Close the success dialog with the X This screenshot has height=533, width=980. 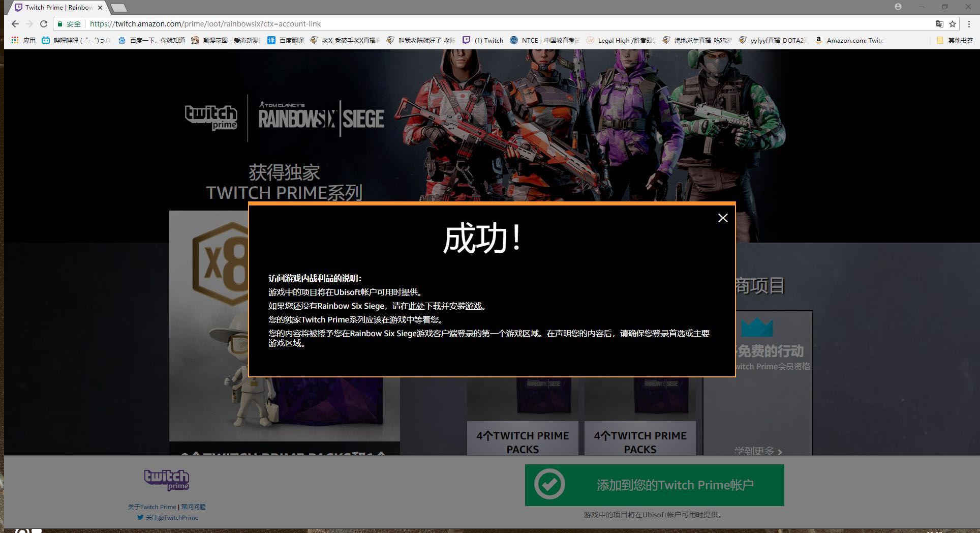[723, 218]
